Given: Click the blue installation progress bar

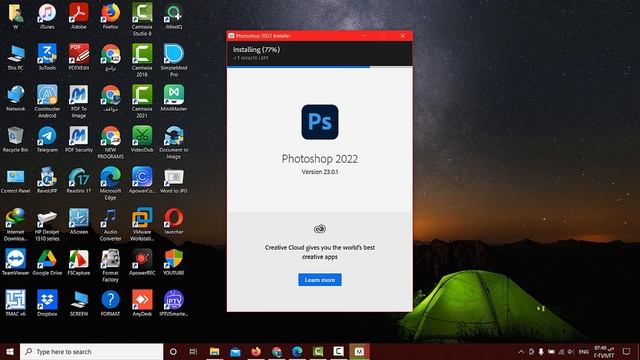Looking at the screenshot, I should [298, 67].
